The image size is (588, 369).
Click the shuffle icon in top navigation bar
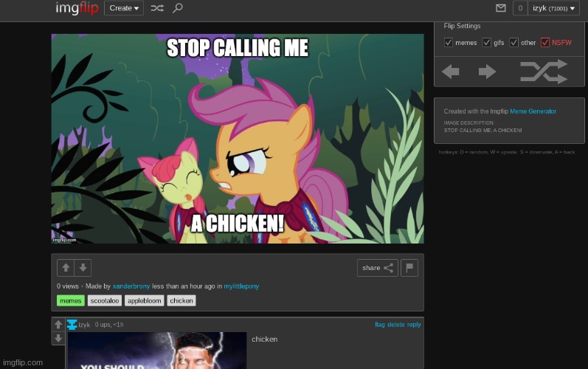pyautogui.click(x=157, y=8)
